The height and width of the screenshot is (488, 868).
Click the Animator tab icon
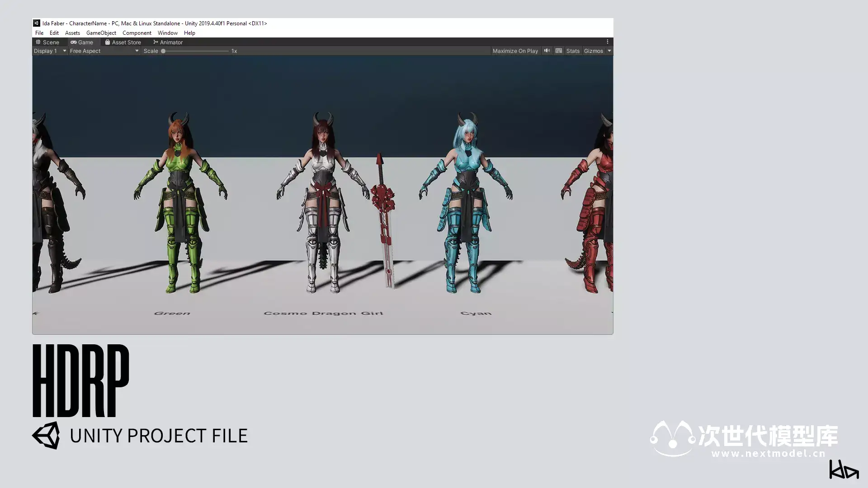click(156, 42)
